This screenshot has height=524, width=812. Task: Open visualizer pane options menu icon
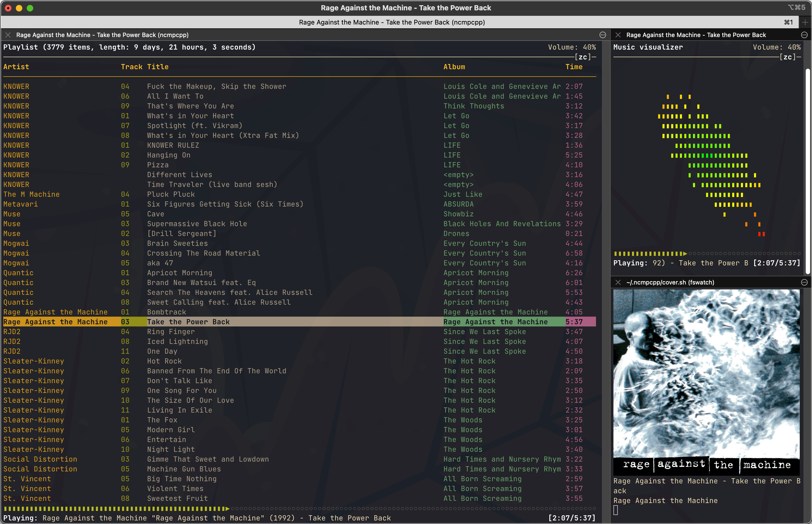point(804,35)
